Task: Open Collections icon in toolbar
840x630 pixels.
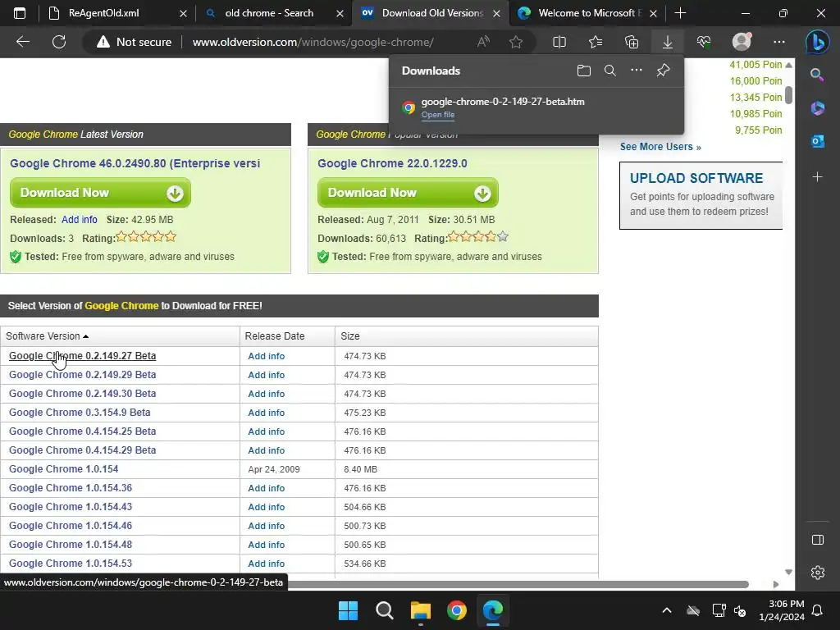Action: (632, 42)
